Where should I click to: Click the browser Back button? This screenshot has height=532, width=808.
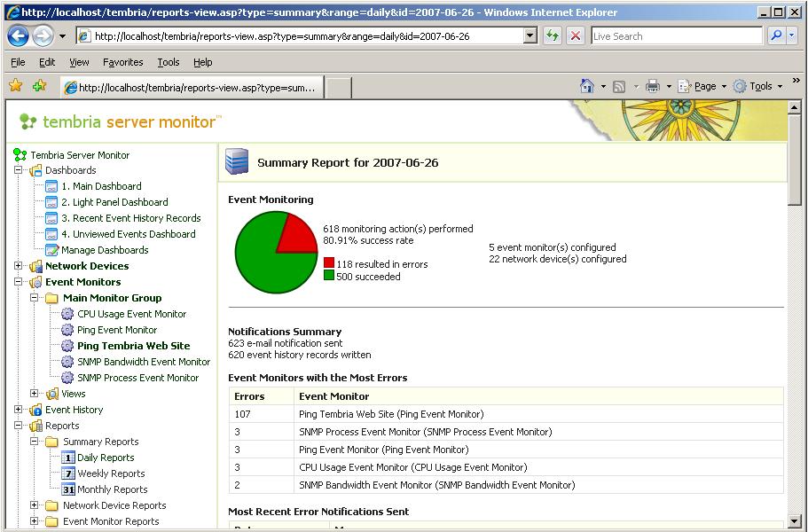click(x=19, y=36)
